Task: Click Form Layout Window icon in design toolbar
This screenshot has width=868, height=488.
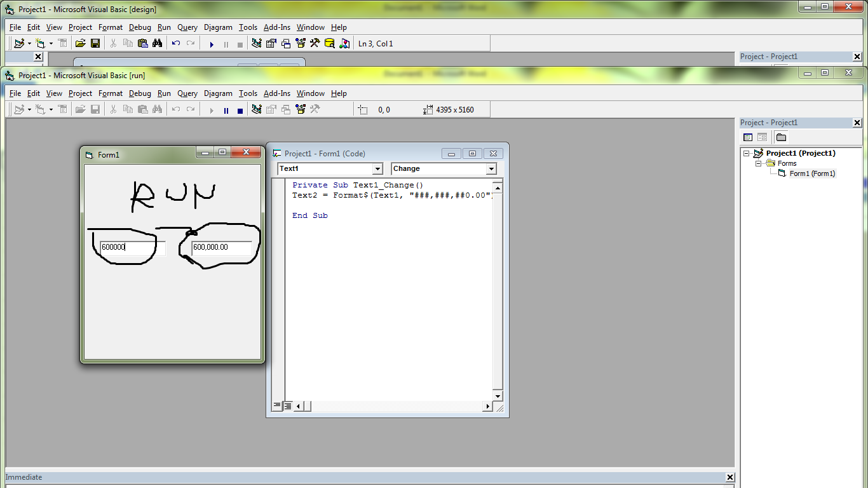Action: click(286, 43)
